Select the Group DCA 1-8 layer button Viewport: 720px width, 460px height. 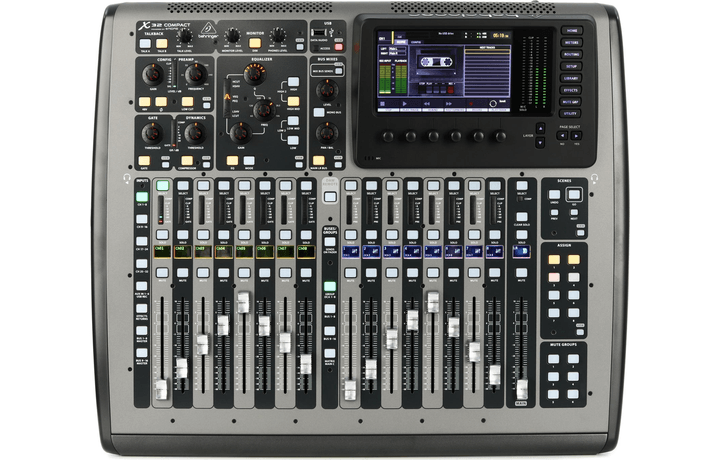pyautogui.click(x=330, y=286)
